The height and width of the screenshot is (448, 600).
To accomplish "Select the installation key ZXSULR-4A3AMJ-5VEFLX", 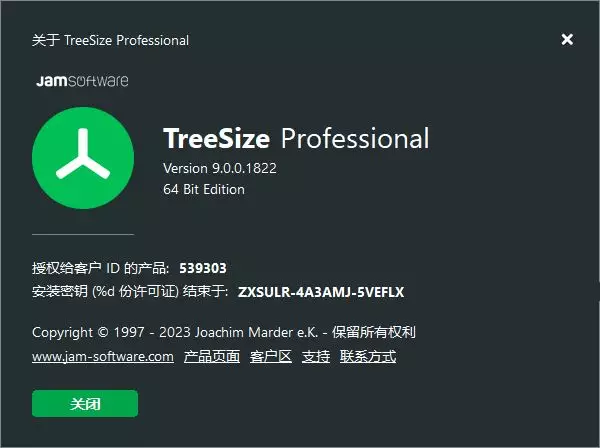I will pyautogui.click(x=321, y=292).
